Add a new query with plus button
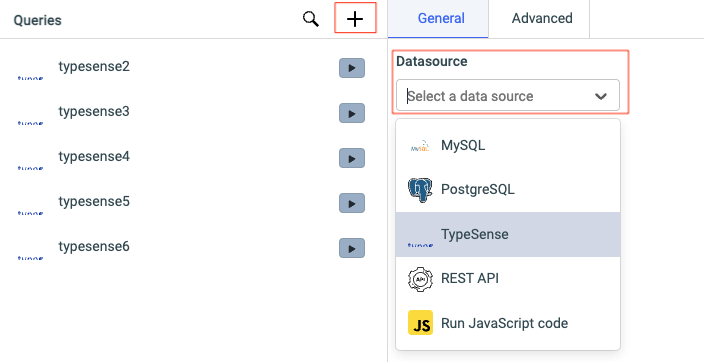The height and width of the screenshot is (362, 704). pyautogui.click(x=355, y=18)
